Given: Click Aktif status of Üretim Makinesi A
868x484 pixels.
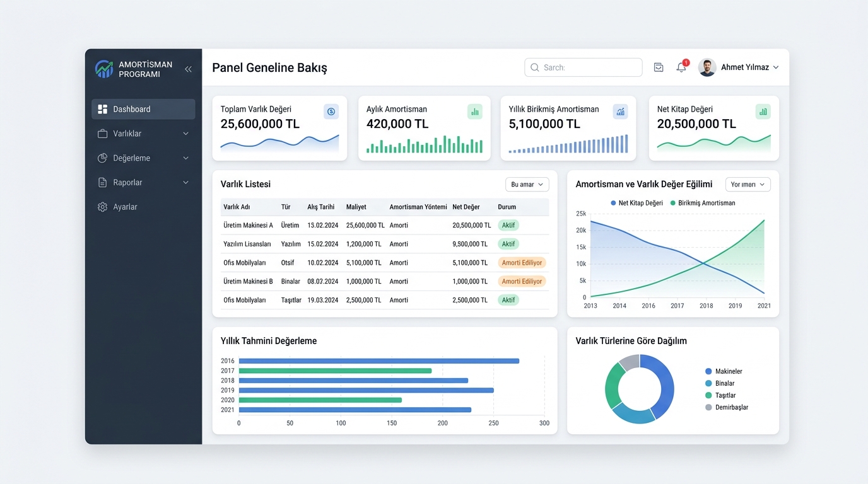Looking at the screenshot, I should point(508,225).
